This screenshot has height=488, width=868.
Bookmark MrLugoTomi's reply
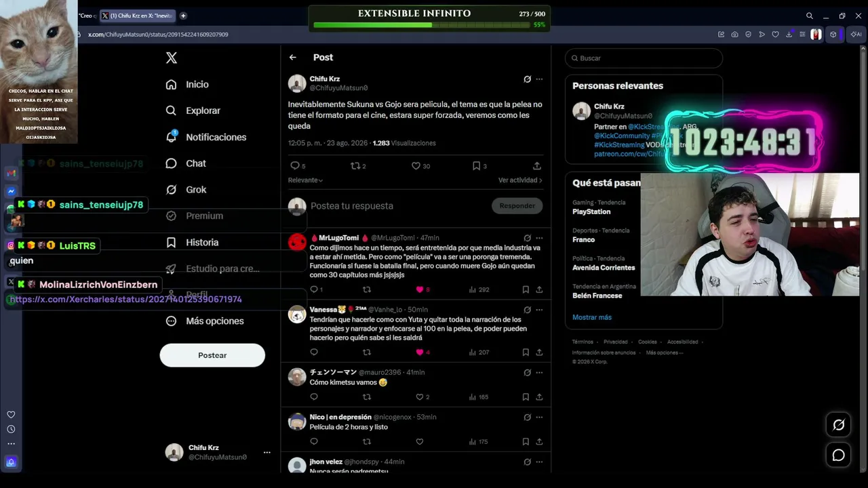coord(526,289)
